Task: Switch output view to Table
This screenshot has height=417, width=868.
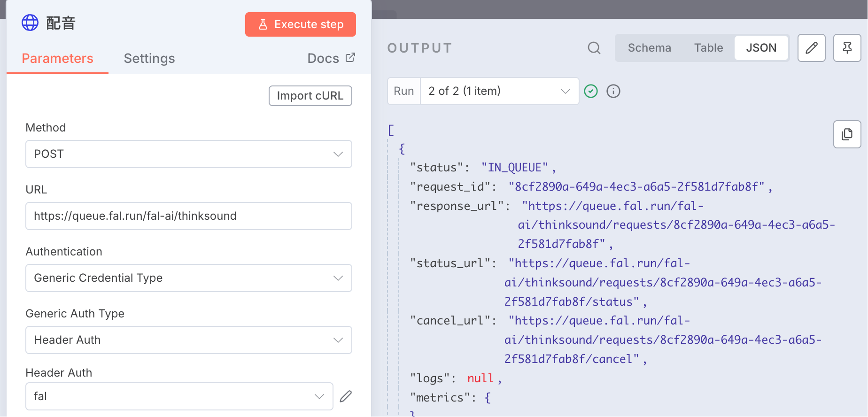Action: click(709, 48)
